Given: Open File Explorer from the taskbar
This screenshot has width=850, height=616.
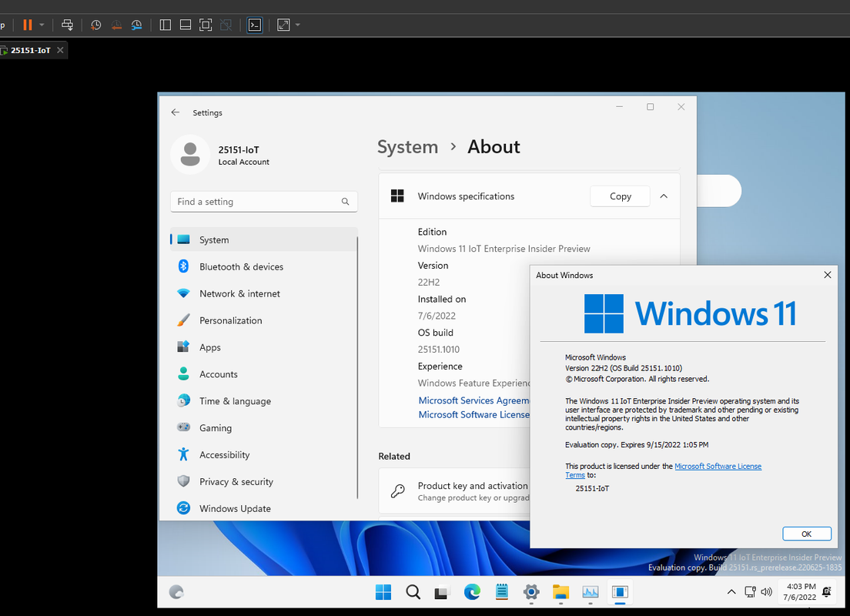Looking at the screenshot, I should click(561, 592).
